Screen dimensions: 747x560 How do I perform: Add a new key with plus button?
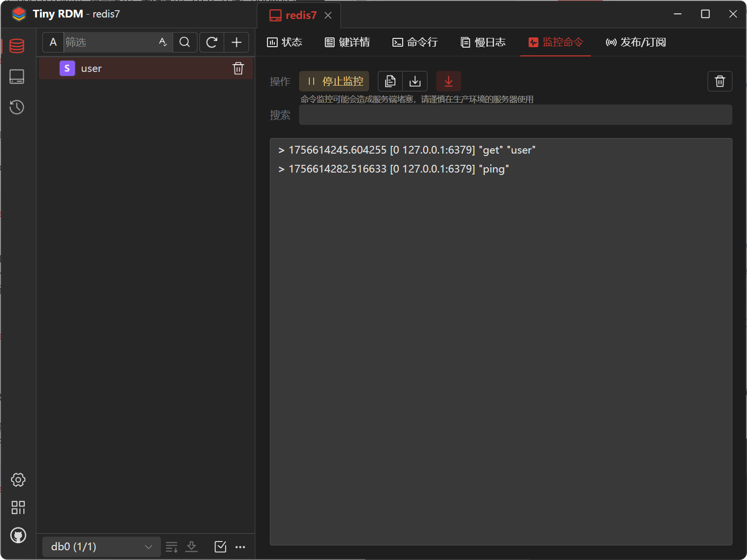236,42
